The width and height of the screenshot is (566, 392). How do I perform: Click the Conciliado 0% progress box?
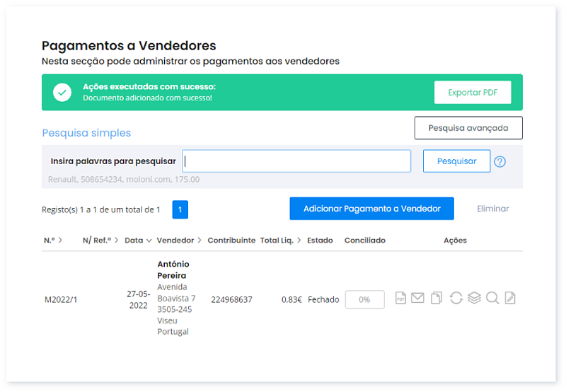click(364, 299)
